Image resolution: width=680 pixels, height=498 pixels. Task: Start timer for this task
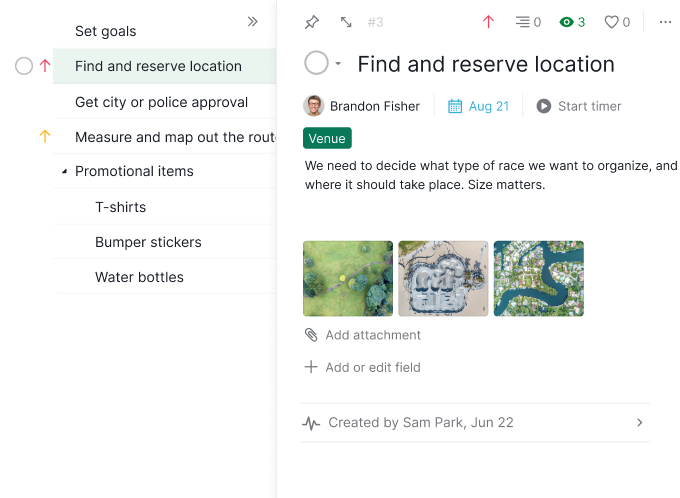[578, 106]
